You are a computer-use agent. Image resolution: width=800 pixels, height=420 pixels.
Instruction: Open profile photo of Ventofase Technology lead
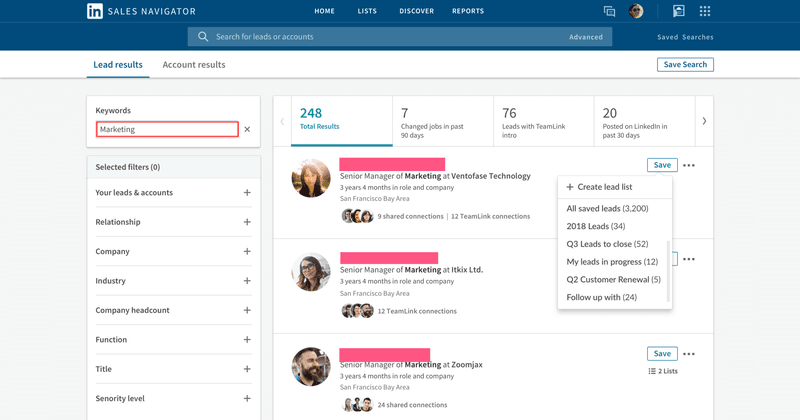pos(311,178)
